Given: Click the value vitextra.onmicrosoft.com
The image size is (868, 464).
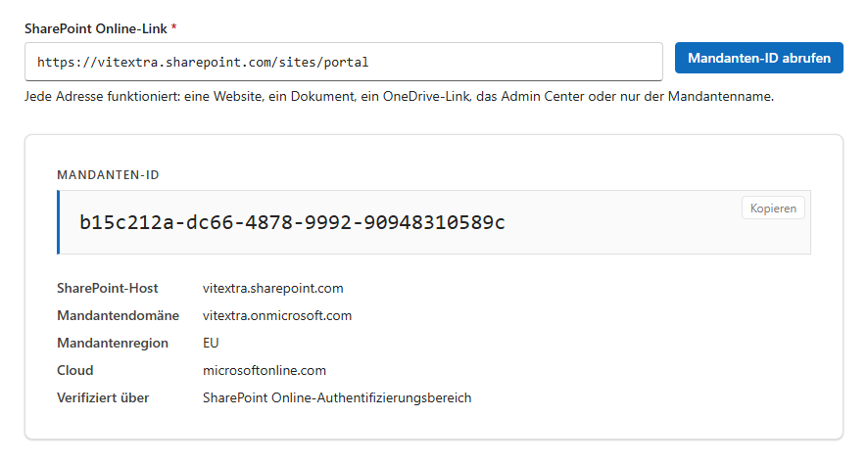Looking at the screenshot, I should coord(277,316).
